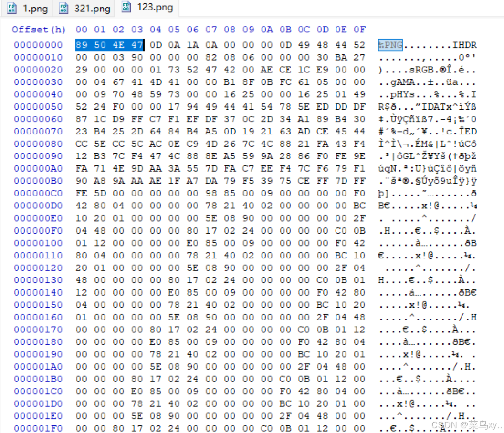The image size is (504, 433).
Task: Select offset row 00000000
Action: point(38,45)
